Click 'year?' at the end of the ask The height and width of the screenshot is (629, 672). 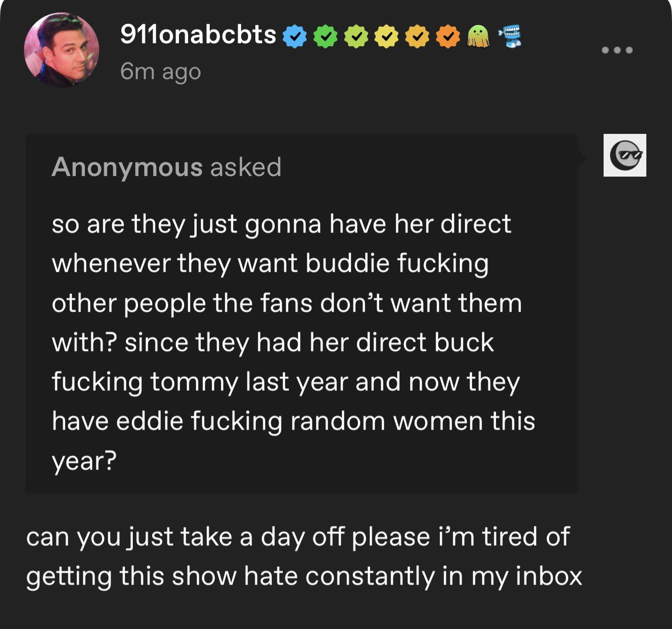tap(84, 460)
